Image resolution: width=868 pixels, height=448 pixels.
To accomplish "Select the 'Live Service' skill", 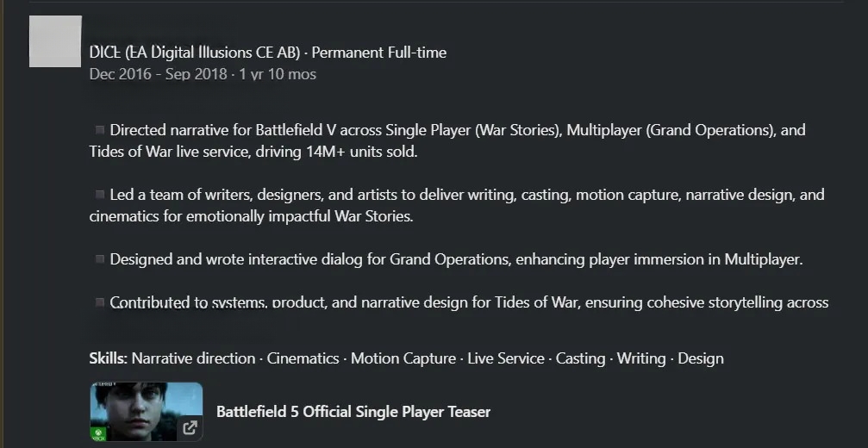I will (x=506, y=358).
